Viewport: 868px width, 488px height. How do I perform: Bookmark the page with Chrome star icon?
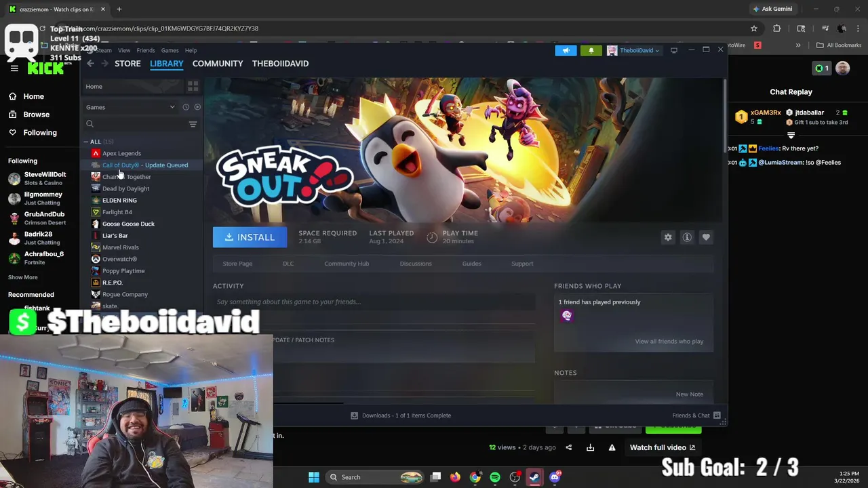click(x=753, y=28)
